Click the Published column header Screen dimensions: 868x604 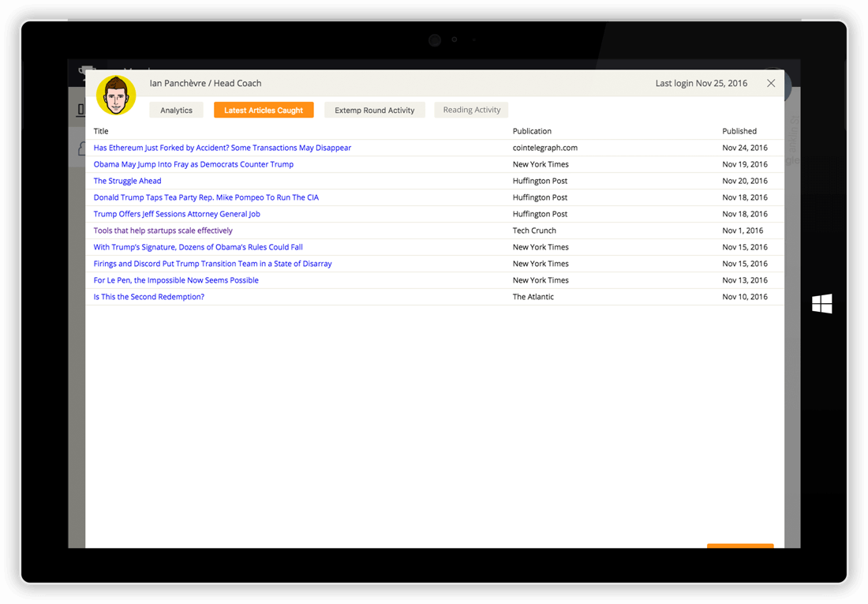point(739,131)
